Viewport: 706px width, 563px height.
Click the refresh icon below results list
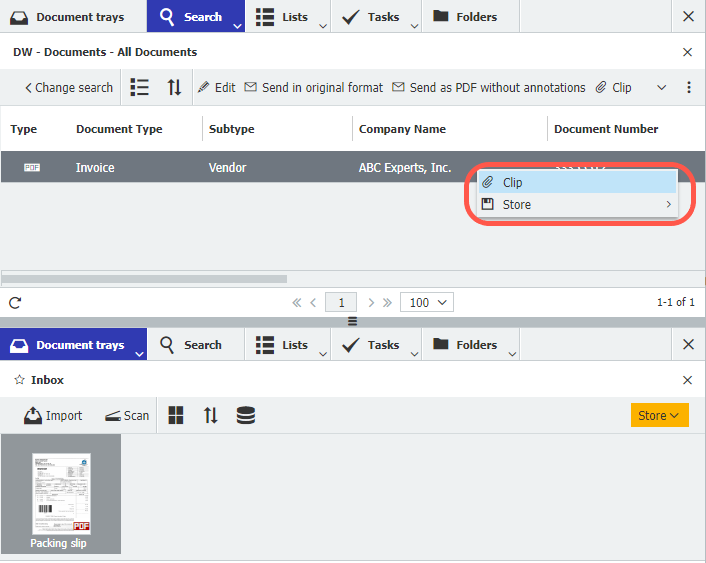pos(15,302)
